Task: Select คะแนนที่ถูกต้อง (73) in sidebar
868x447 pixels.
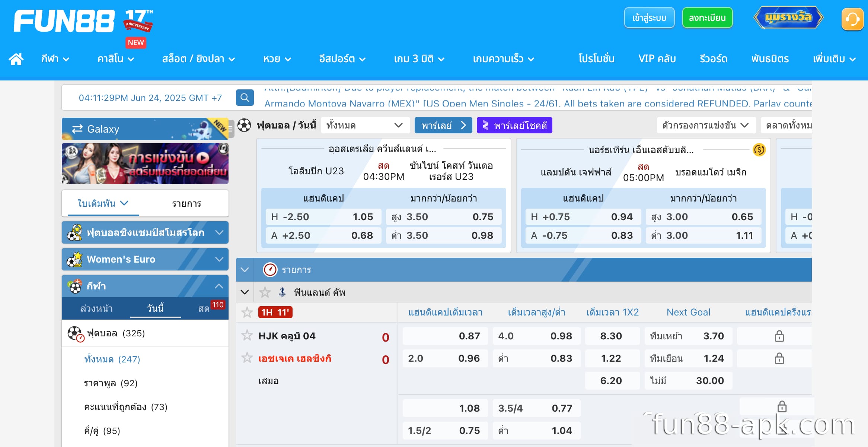Action: point(126,407)
